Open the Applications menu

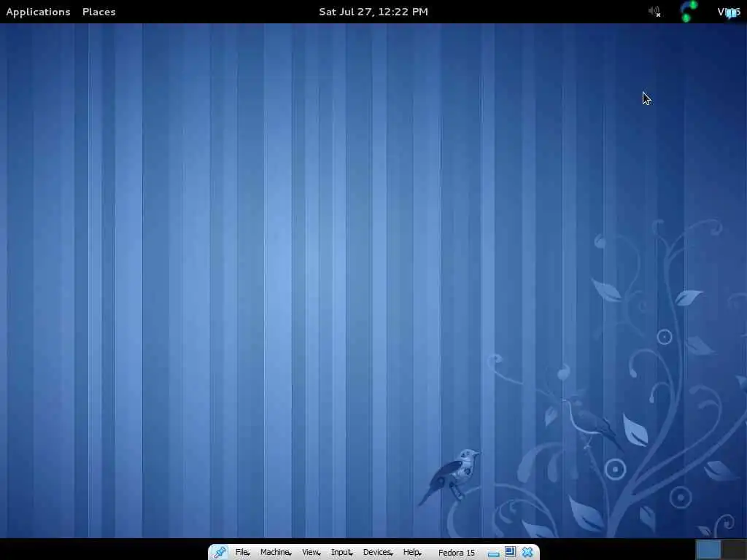click(x=38, y=12)
